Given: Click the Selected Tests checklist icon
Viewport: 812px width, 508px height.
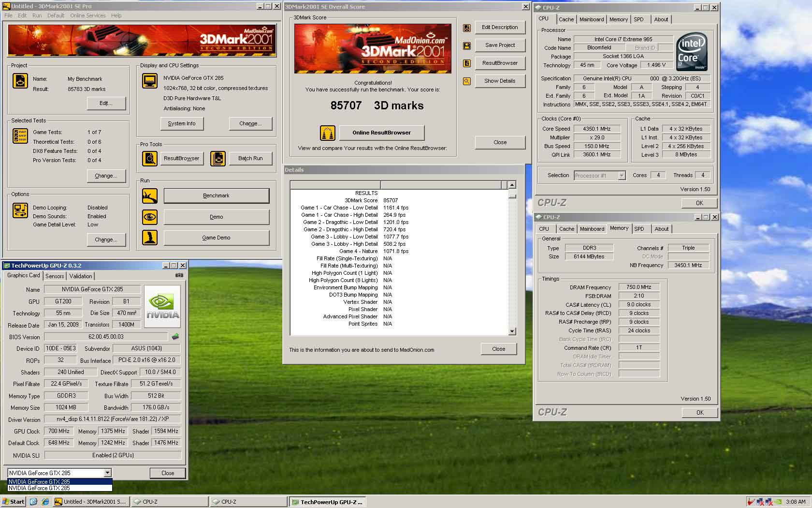Looking at the screenshot, I should pos(20,136).
